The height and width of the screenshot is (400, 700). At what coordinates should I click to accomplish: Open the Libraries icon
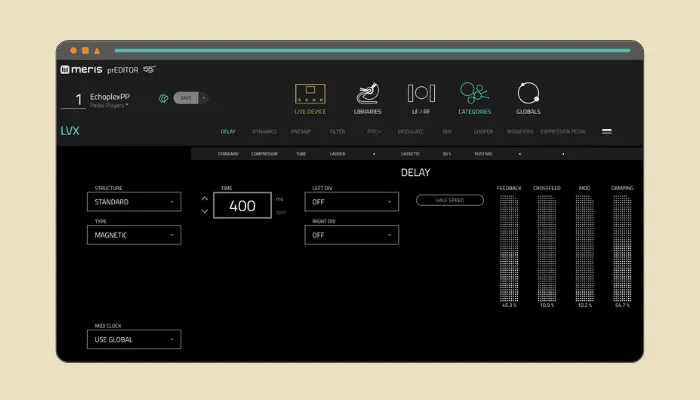tap(367, 93)
